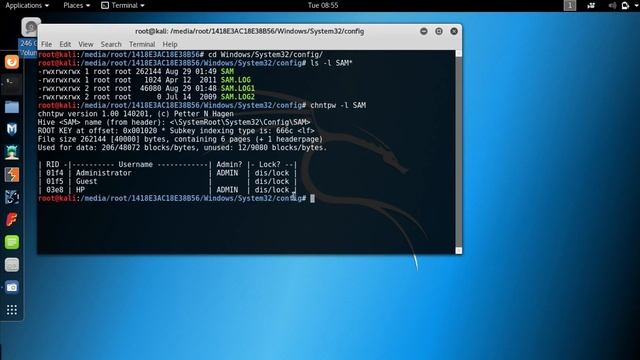Click 'cd Windows/System32/config/' command text

click(265, 54)
